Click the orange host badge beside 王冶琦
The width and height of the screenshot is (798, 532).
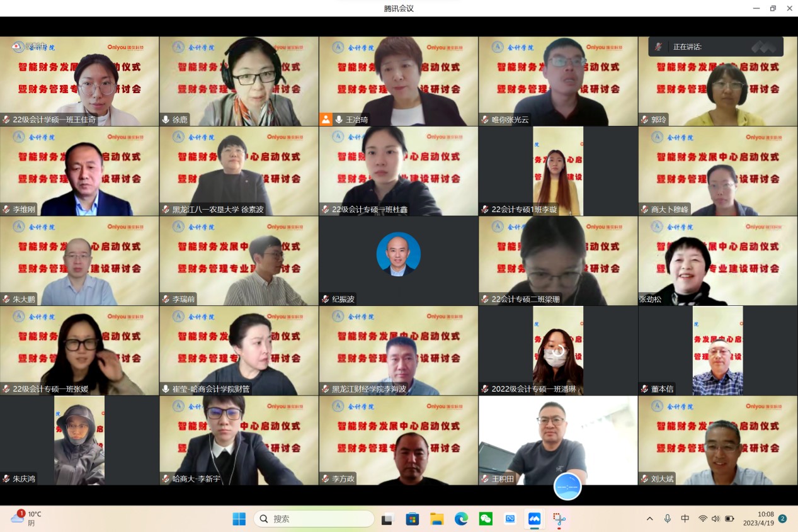tap(326, 119)
